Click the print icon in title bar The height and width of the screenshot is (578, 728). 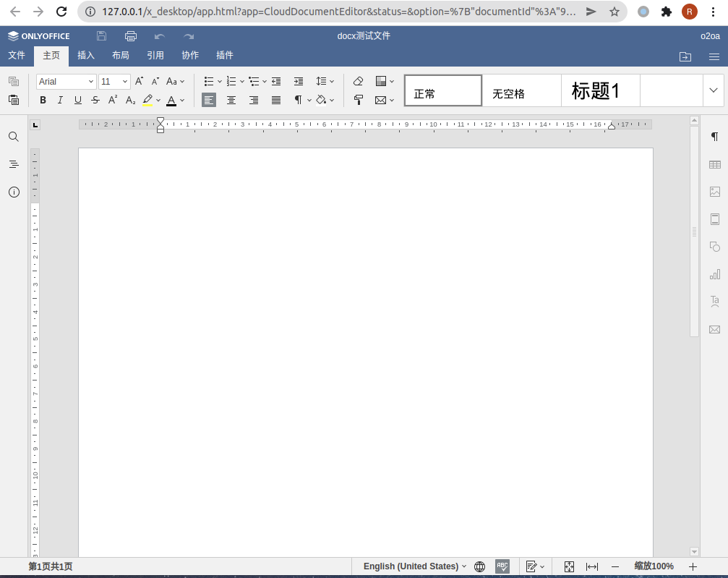pos(131,36)
